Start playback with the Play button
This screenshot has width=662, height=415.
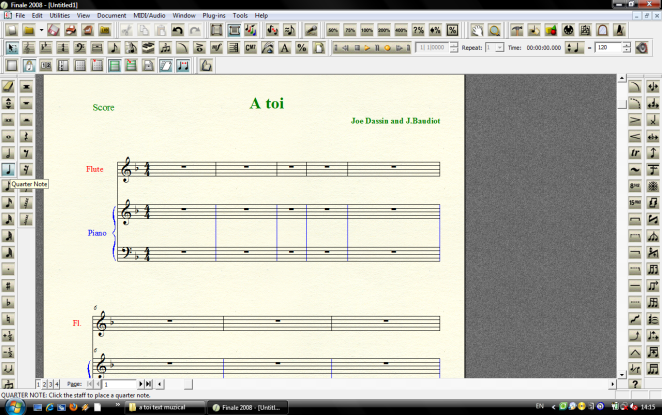tap(367, 48)
